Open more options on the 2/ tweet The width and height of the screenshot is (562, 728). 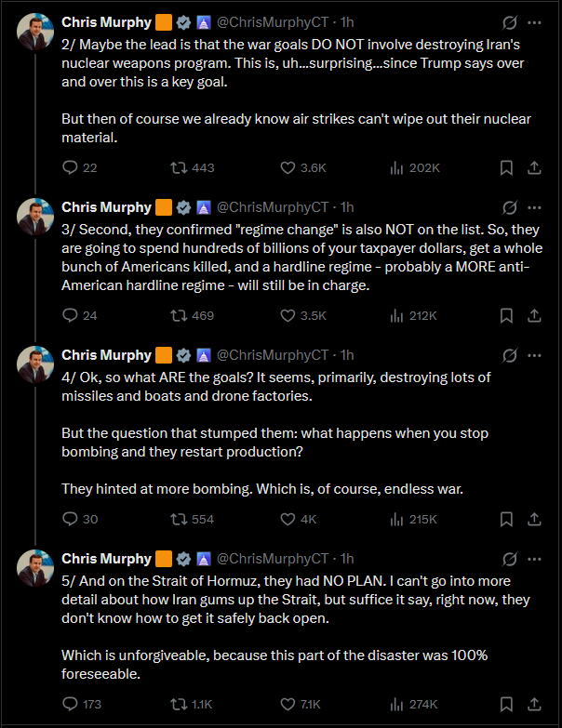pos(535,21)
